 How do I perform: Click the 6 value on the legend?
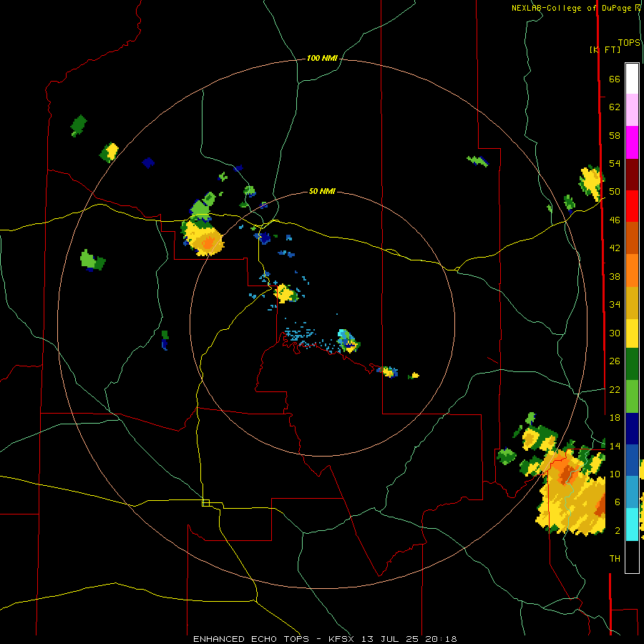(617, 502)
